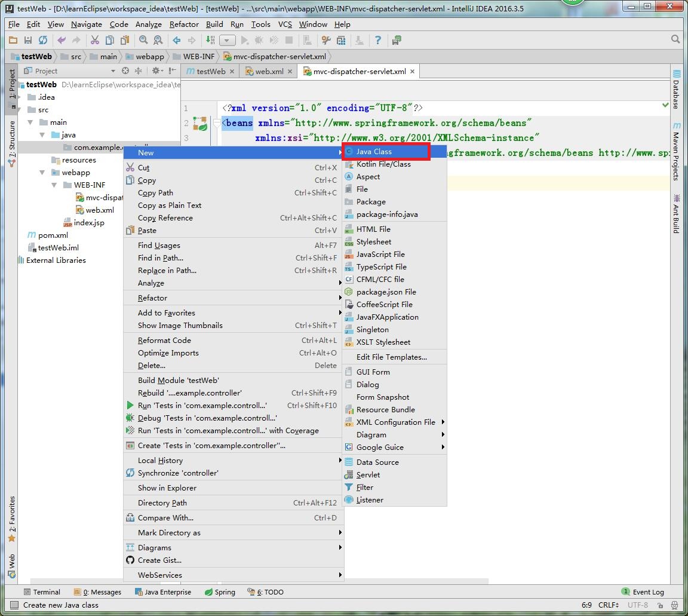Click the Settings wrench toolbar icon

tap(325, 41)
